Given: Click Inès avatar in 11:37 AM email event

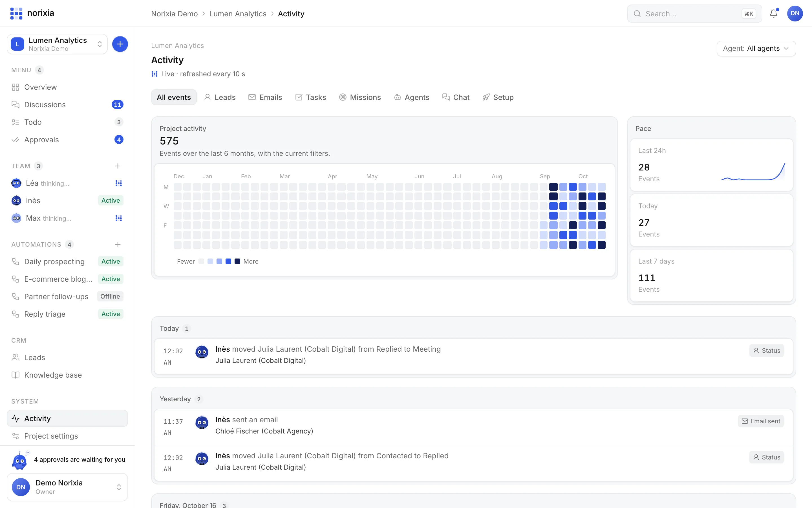Looking at the screenshot, I should (x=202, y=423).
